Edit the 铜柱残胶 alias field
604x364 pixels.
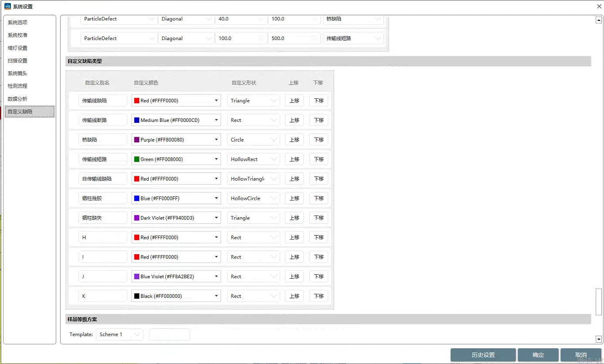[103, 198]
